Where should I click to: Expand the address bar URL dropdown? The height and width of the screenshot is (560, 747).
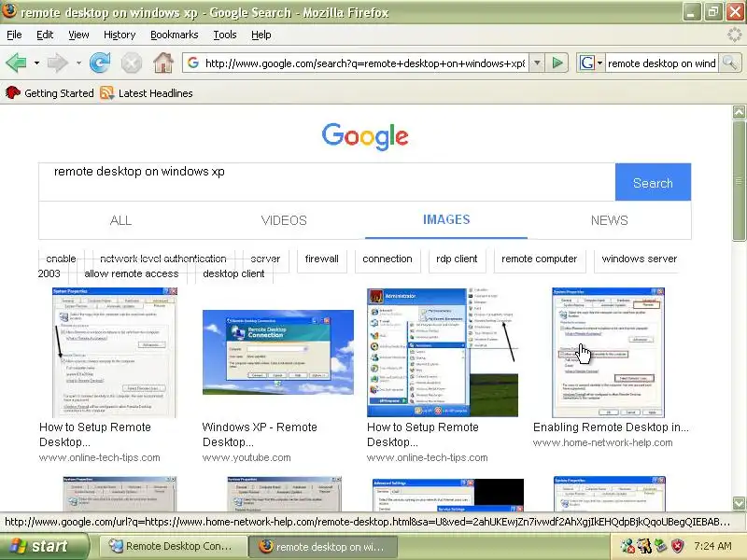(x=537, y=63)
